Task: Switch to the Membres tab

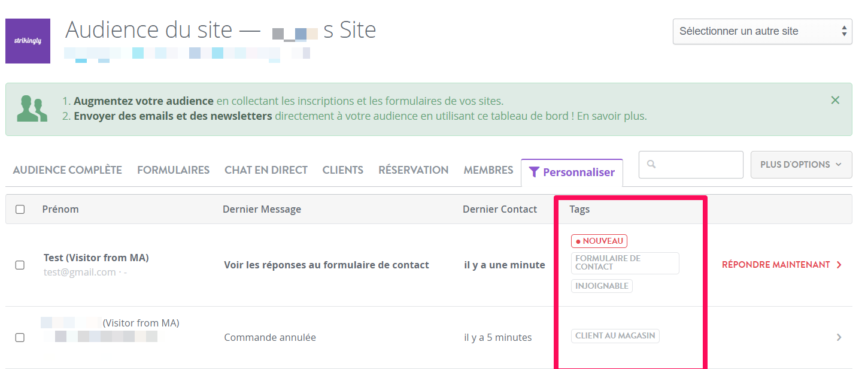Action: (x=488, y=170)
